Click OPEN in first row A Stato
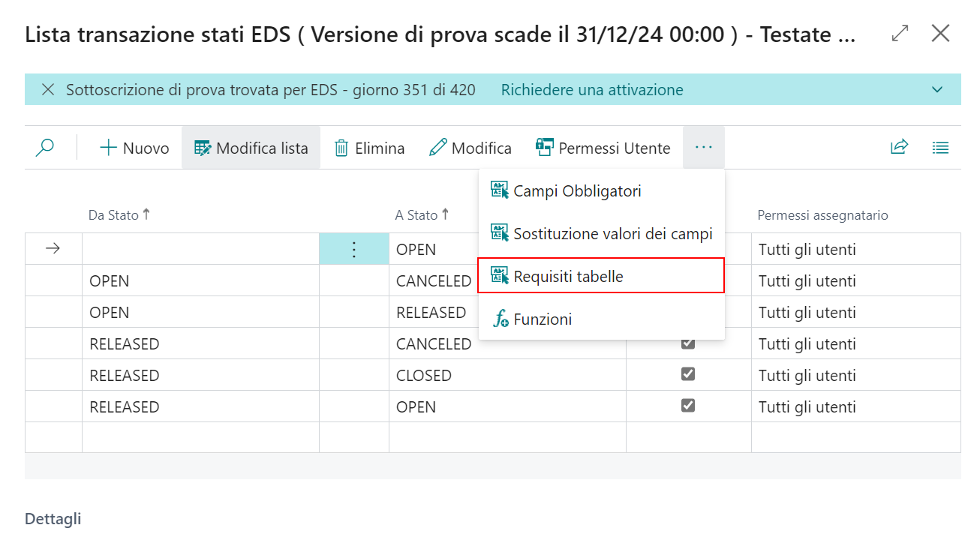Viewport: 980px width, 540px height. click(416, 250)
